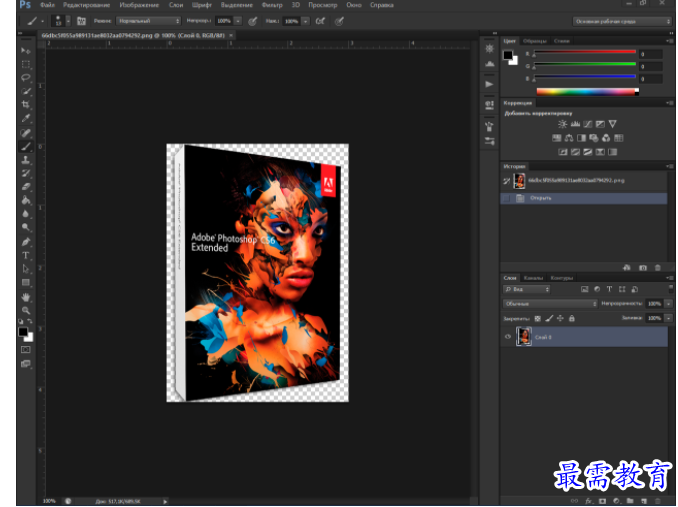Toggle lock image pixels brush icon
This screenshot has height=507, width=678.
click(x=549, y=319)
